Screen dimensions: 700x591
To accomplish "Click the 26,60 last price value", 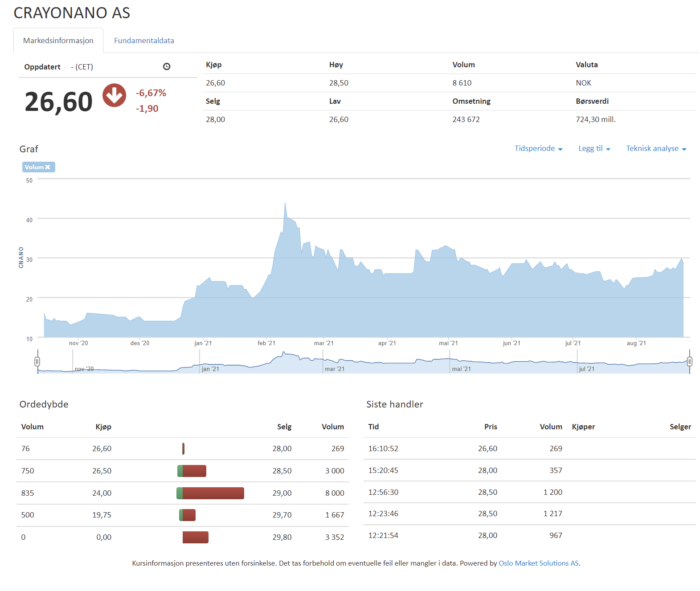I will [x=58, y=102].
